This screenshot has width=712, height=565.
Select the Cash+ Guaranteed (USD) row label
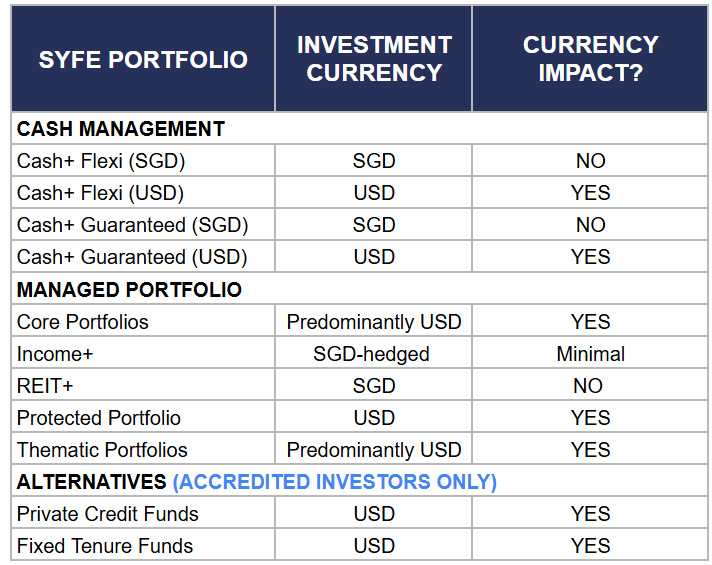pyautogui.click(x=132, y=257)
